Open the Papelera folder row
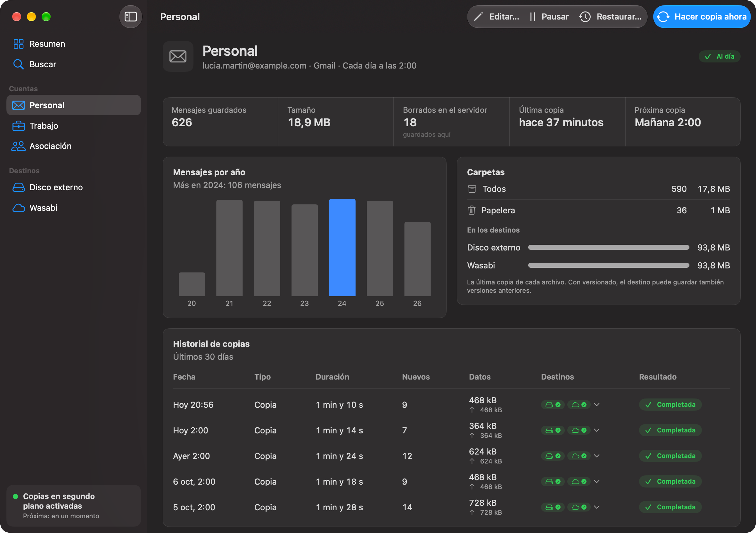This screenshot has height=533, width=756. click(x=598, y=210)
